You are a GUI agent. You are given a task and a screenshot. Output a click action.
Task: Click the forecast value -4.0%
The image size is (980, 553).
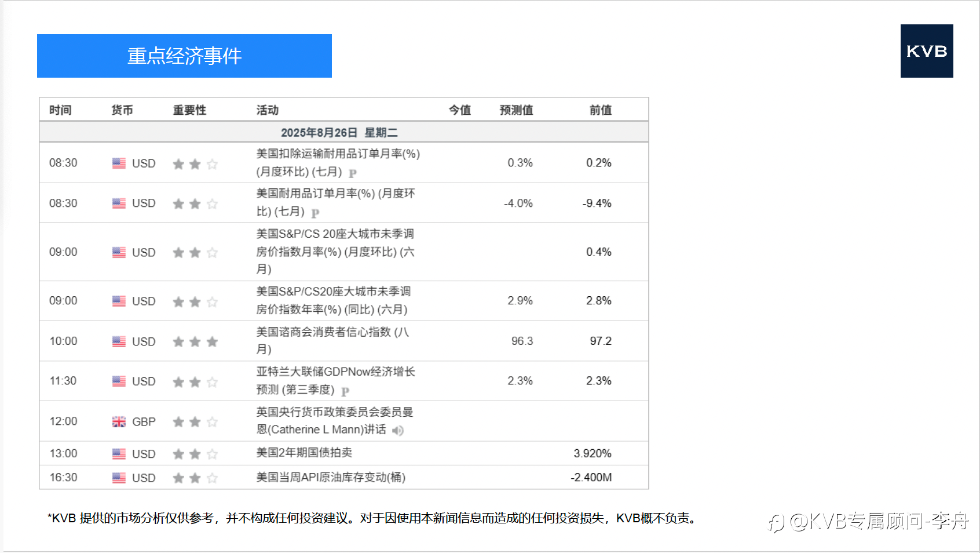[518, 203]
